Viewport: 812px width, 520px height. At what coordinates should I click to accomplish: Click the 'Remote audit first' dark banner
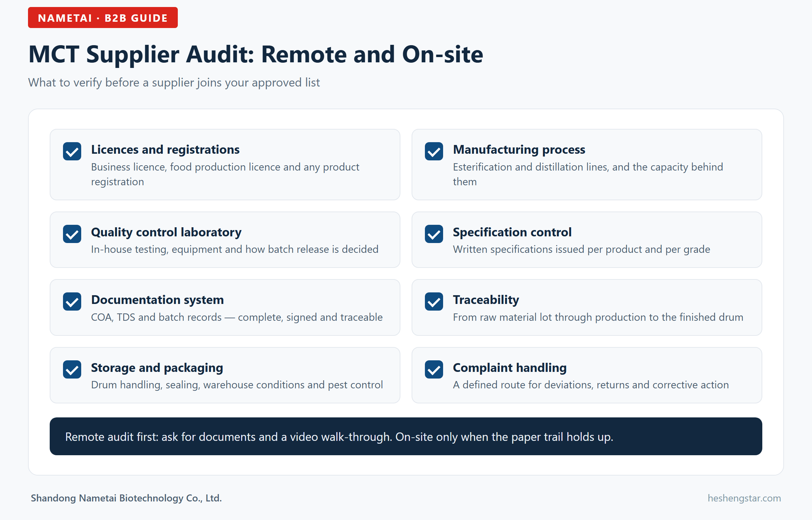pos(406,436)
